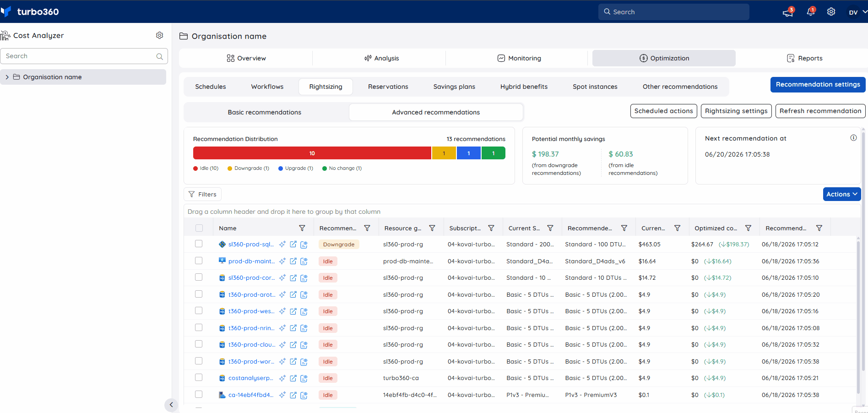Image resolution: width=868 pixels, height=413 pixels.
Task: Click the $ 198.37 downgrade savings amount
Action: pyautogui.click(x=545, y=154)
